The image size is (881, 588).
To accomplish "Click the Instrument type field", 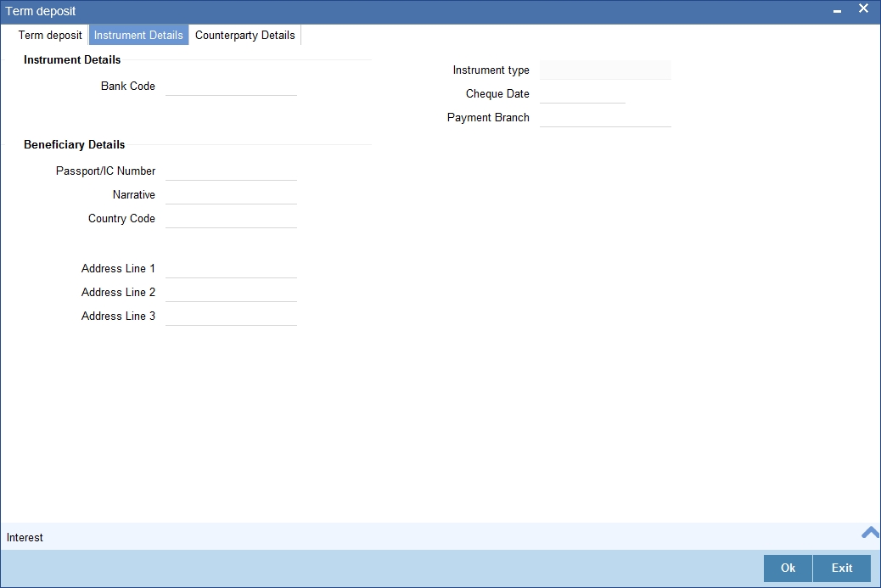I will (x=605, y=70).
